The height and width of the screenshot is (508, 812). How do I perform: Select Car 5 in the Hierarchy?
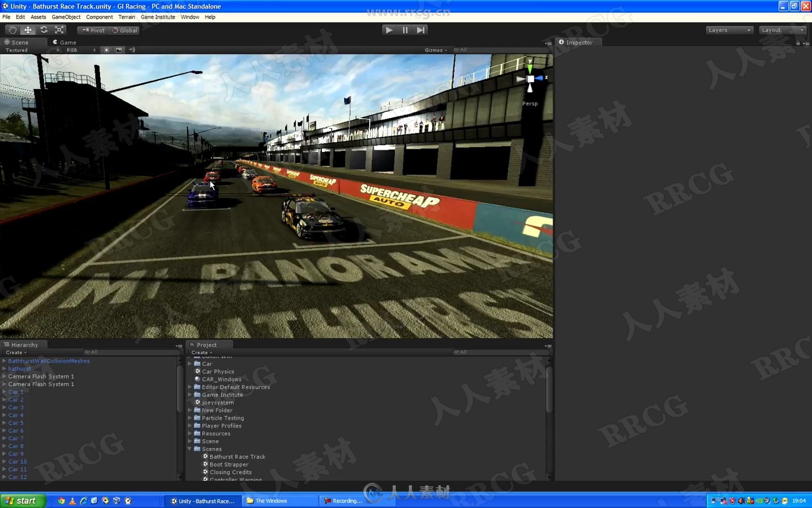coord(16,423)
